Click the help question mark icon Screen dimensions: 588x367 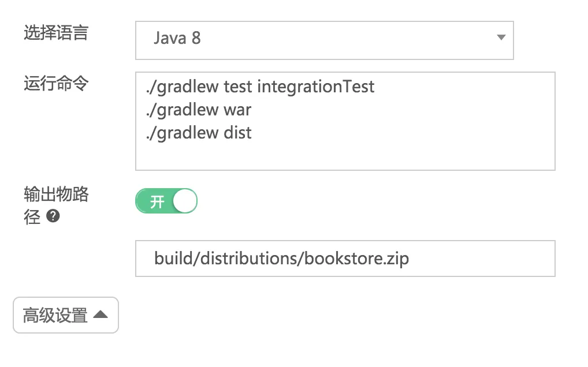click(x=53, y=216)
